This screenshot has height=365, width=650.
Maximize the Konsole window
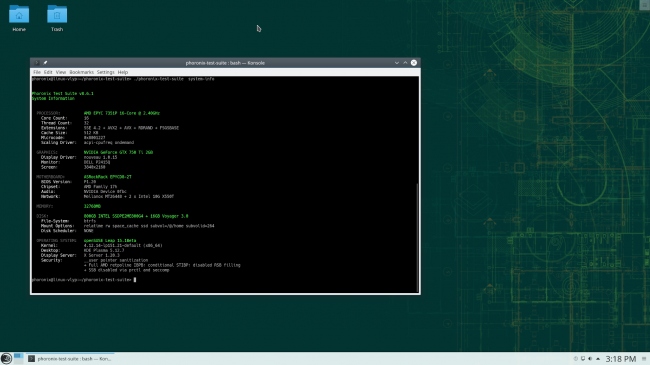tap(405, 63)
